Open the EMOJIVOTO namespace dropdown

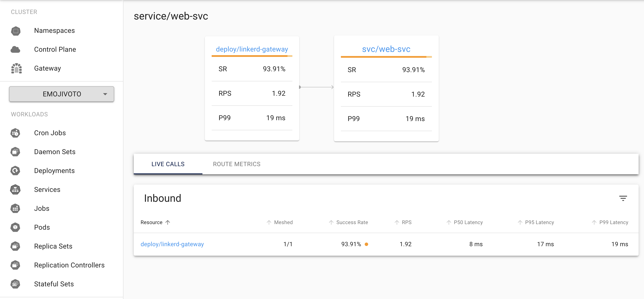[x=61, y=94]
